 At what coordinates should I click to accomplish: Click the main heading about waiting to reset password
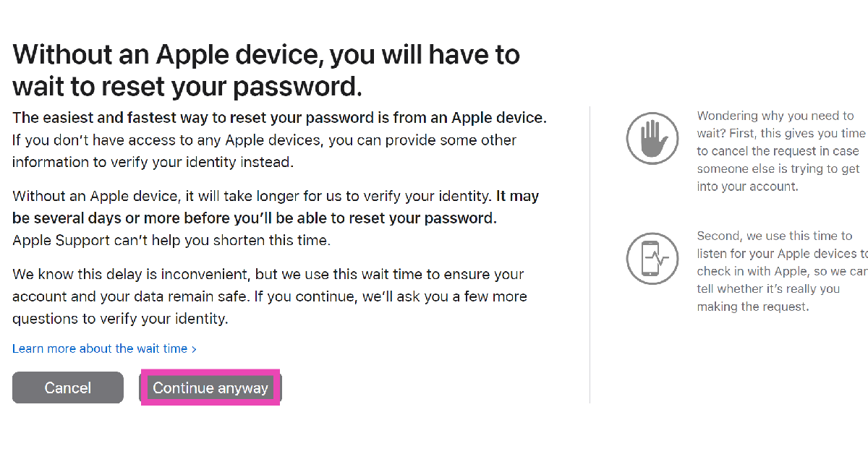click(265, 70)
